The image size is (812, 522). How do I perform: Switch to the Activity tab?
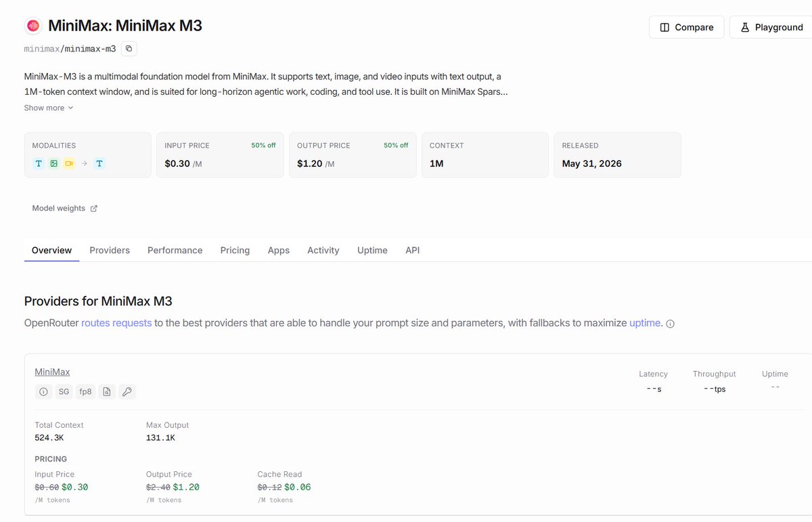323,250
